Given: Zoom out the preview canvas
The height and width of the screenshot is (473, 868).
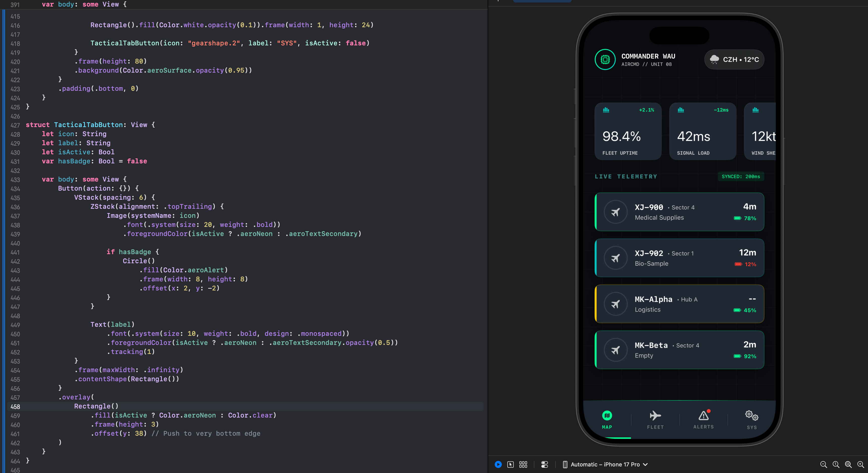Looking at the screenshot, I should (823, 464).
